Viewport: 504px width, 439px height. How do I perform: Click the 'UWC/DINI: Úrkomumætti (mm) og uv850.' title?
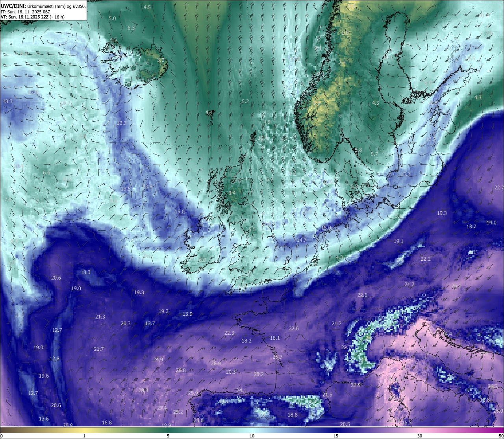[43, 6]
